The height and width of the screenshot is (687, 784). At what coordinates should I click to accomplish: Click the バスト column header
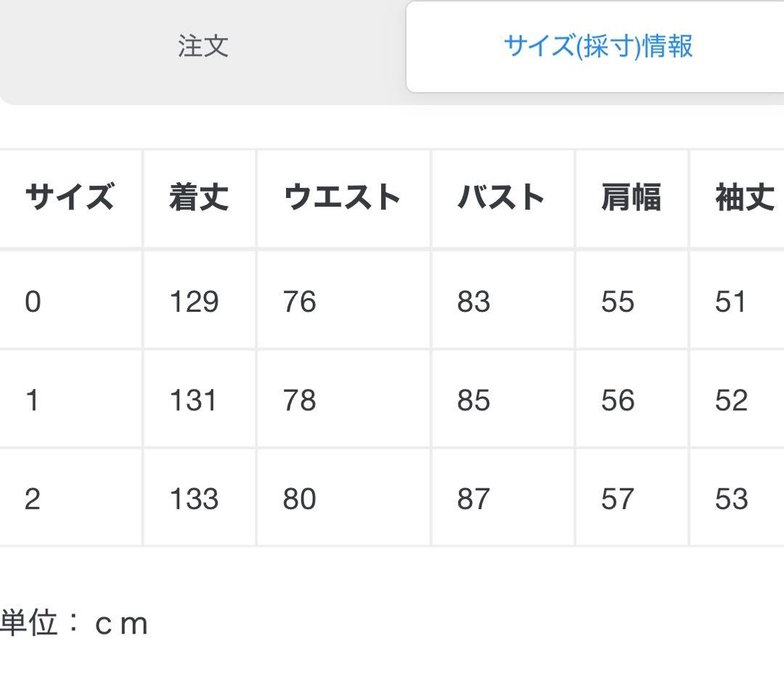point(501,197)
